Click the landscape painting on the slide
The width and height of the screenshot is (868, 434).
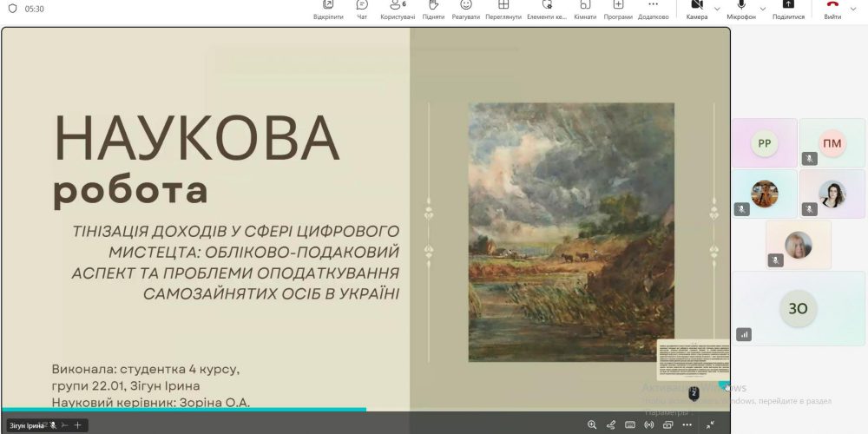coord(571,232)
